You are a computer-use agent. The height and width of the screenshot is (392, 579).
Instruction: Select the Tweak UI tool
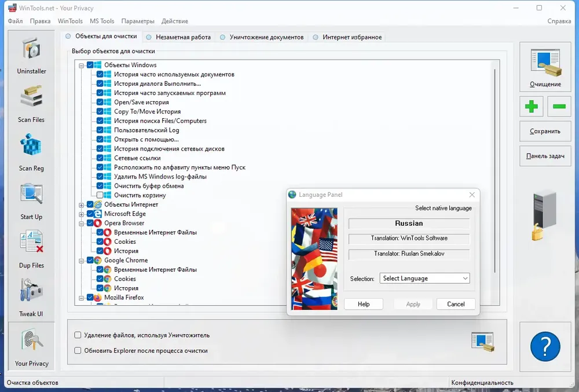point(31,298)
